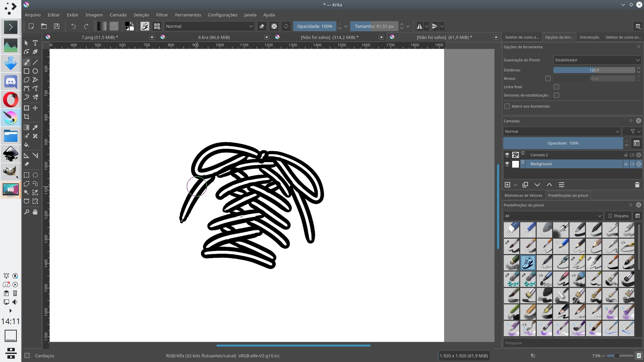Pick the Zoom tool
Screen dimensions: 644x362
(26, 212)
